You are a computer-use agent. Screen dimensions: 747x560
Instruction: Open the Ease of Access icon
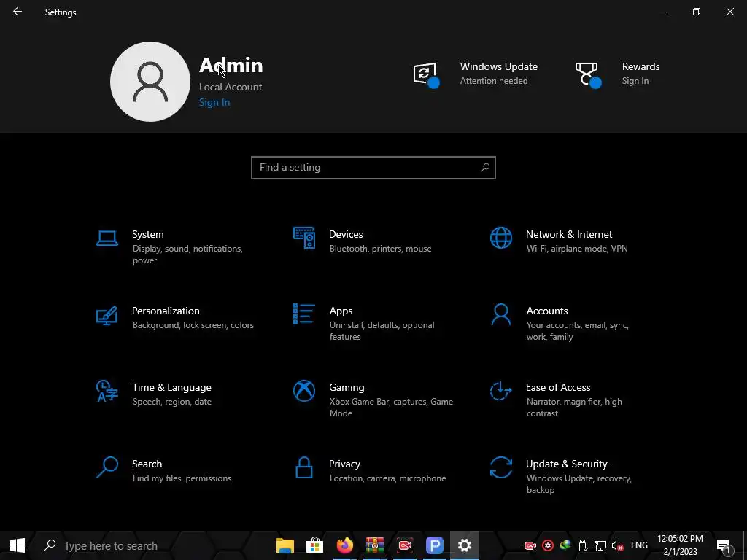500,391
